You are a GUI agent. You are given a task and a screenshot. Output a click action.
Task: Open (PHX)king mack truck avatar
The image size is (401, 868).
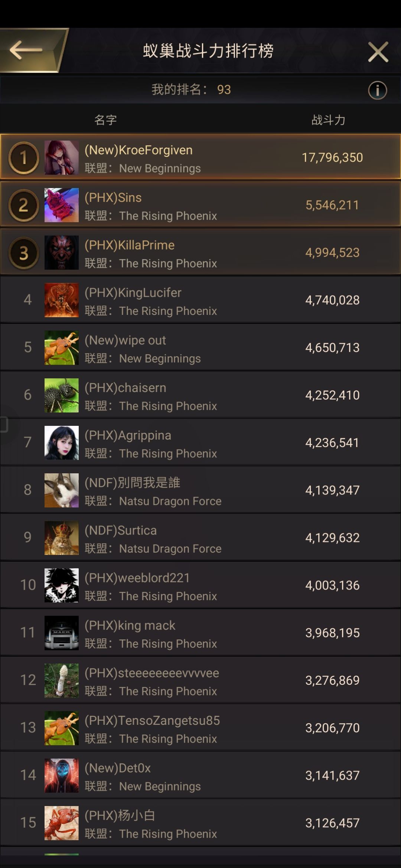tap(62, 632)
